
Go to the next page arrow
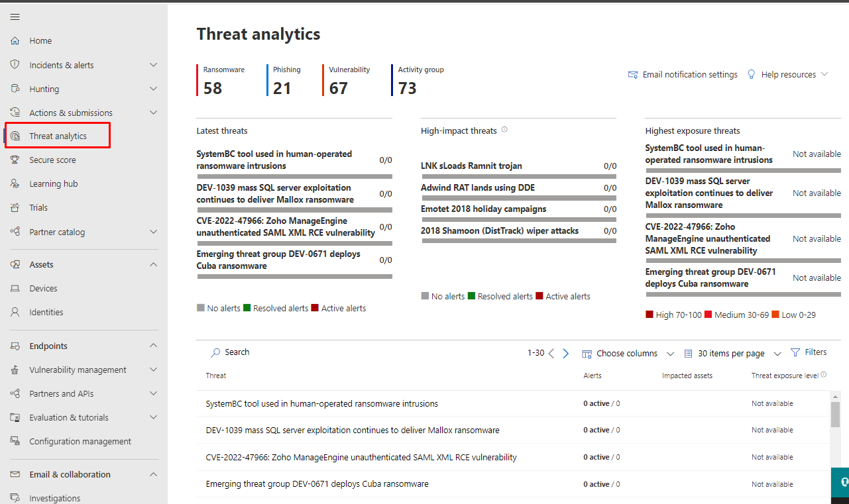[x=566, y=354]
